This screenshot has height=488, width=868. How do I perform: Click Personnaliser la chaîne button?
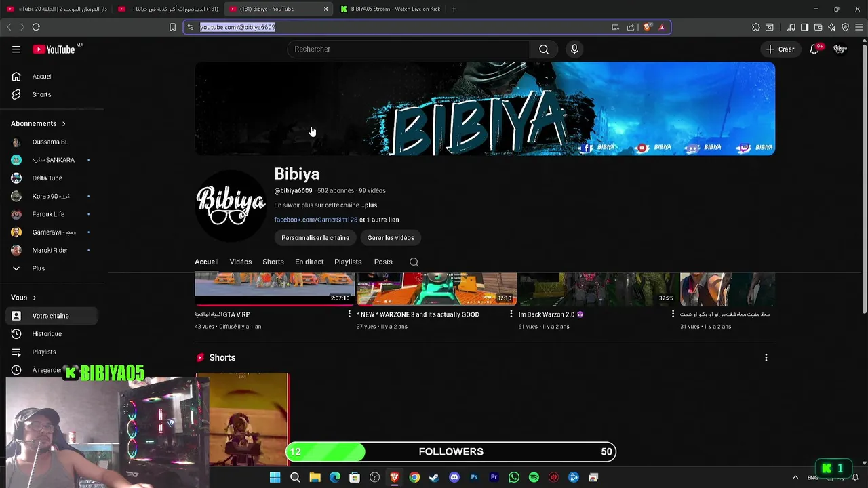[x=315, y=238]
